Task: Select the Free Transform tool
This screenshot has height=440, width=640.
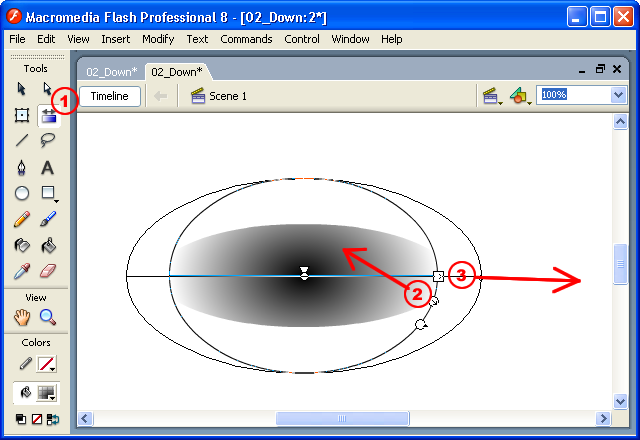Action: pyautogui.click(x=22, y=115)
